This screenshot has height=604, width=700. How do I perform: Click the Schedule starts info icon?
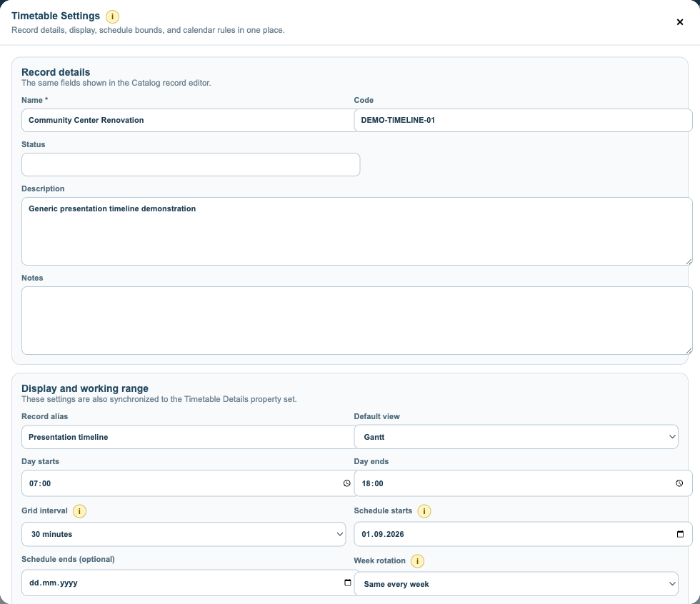tap(424, 510)
